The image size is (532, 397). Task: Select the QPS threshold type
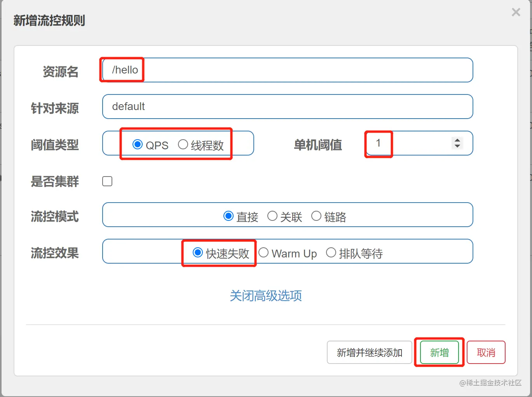click(x=138, y=145)
